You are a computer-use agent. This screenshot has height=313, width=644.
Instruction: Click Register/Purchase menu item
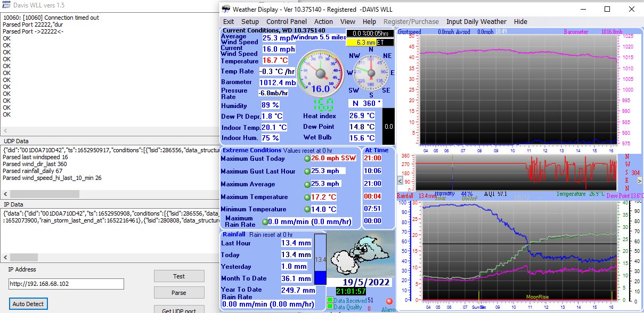411,22
